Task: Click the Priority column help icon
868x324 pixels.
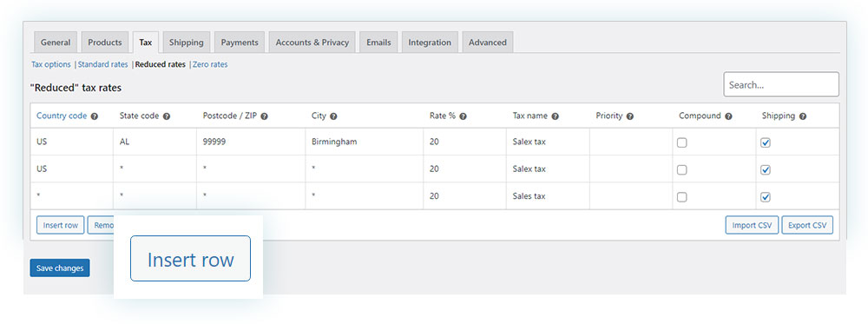Action: click(x=630, y=116)
